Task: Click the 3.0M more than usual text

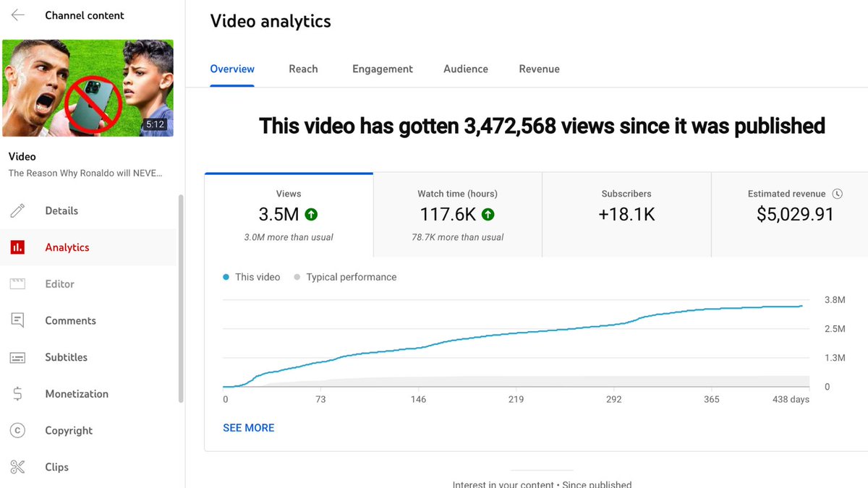Action: click(289, 237)
